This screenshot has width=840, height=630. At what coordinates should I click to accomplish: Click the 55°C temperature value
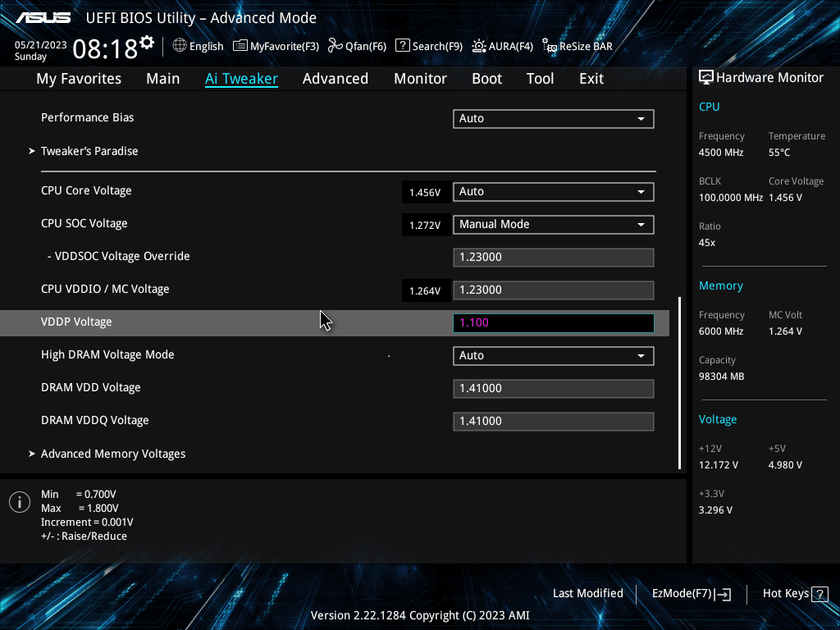tap(779, 153)
